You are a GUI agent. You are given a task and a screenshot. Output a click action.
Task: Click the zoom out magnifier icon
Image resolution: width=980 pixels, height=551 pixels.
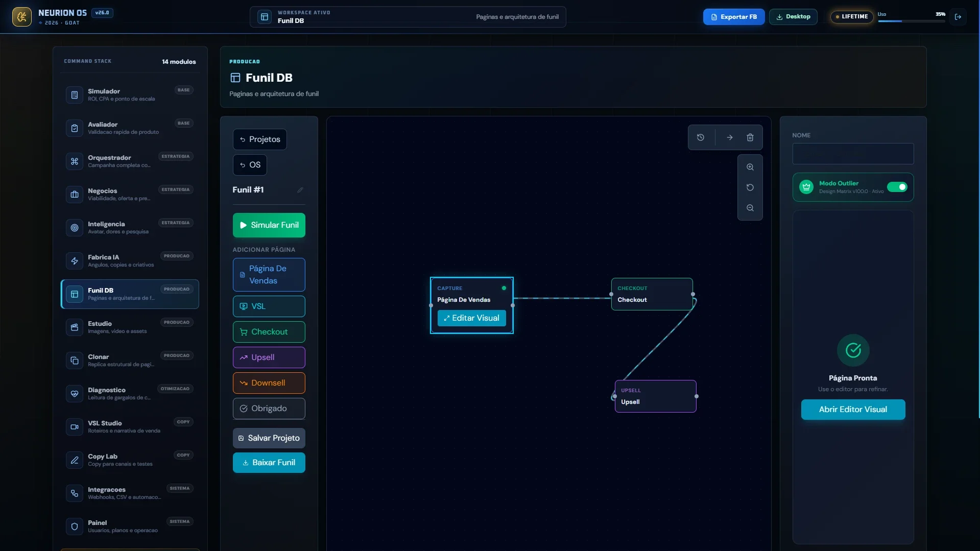tap(750, 208)
